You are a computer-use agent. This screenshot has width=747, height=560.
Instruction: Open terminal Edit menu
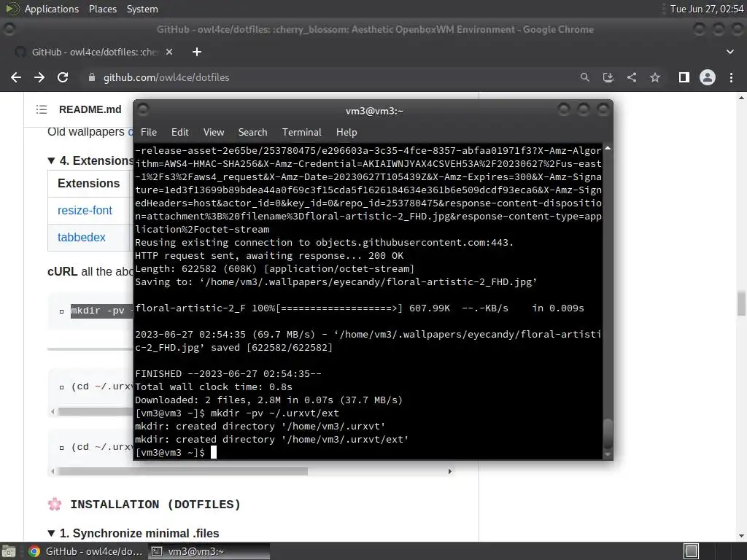[180, 133]
